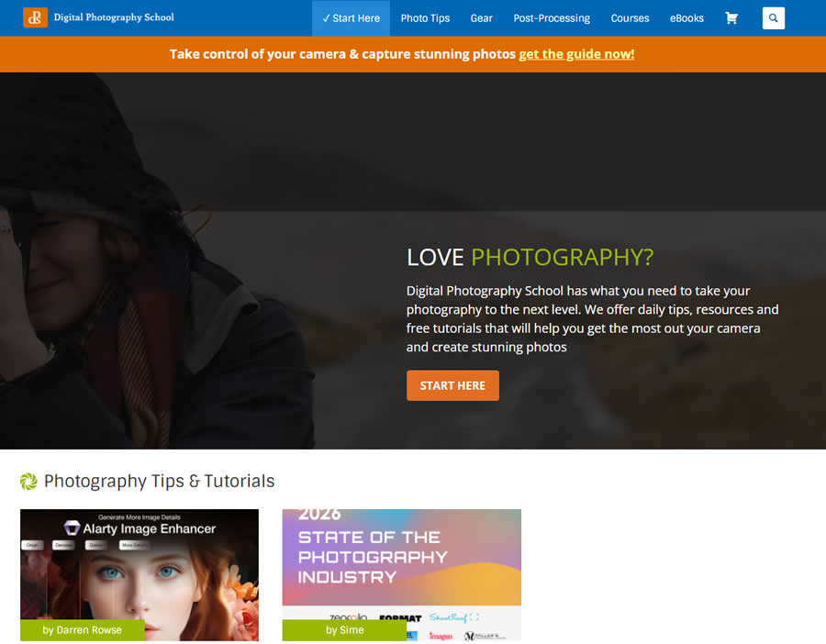826x644 pixels.
Task: Click the green aperture icon beside Photography Tips
Action: click(28, 481)
